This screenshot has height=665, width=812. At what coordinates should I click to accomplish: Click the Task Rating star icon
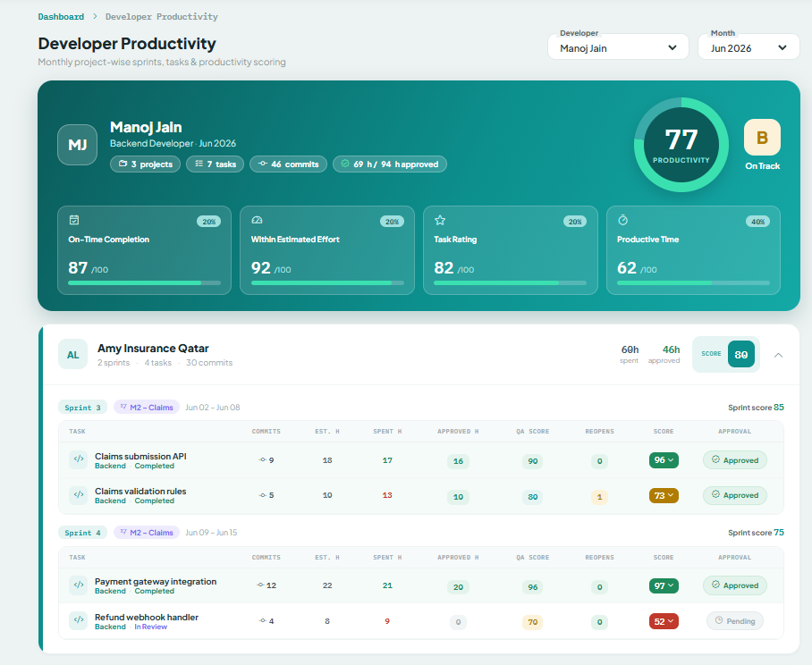440,220
